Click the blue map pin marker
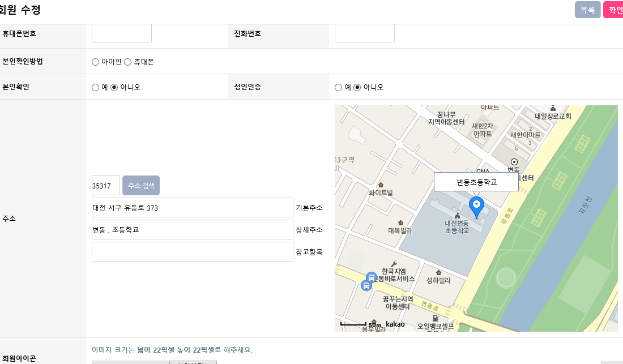The height and width of the screenshot is (364, 623). tap(476, 207)
